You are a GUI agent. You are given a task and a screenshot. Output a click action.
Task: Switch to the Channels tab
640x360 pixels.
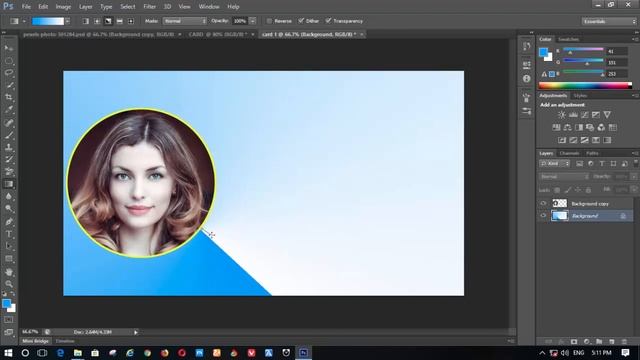click(x=569, y=153)
